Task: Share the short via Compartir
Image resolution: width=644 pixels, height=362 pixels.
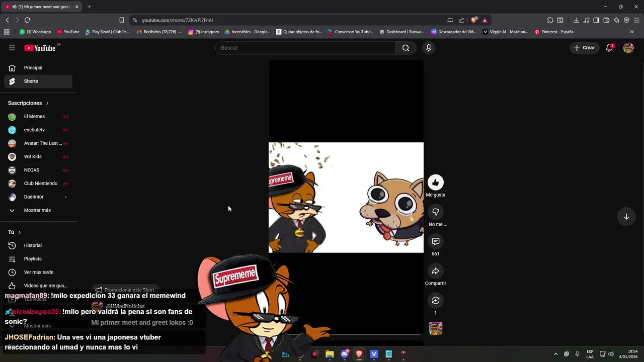Action: (436, 271)
